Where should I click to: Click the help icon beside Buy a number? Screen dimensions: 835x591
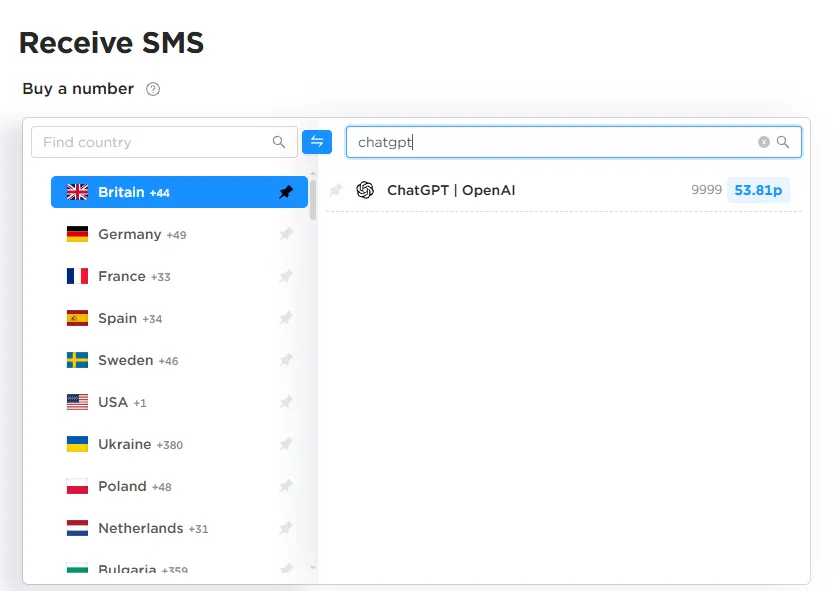[153, 89]
